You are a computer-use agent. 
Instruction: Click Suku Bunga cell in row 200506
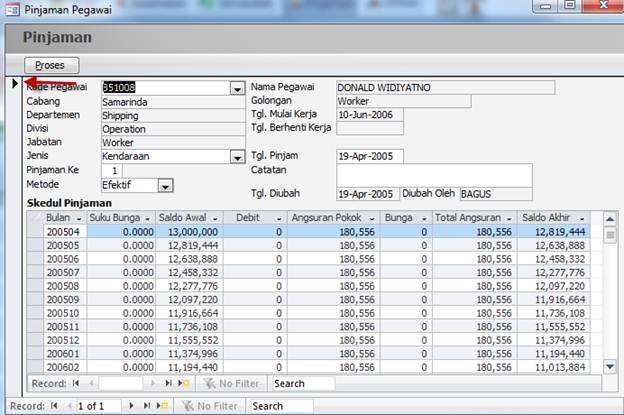click(x=121, y=259)
